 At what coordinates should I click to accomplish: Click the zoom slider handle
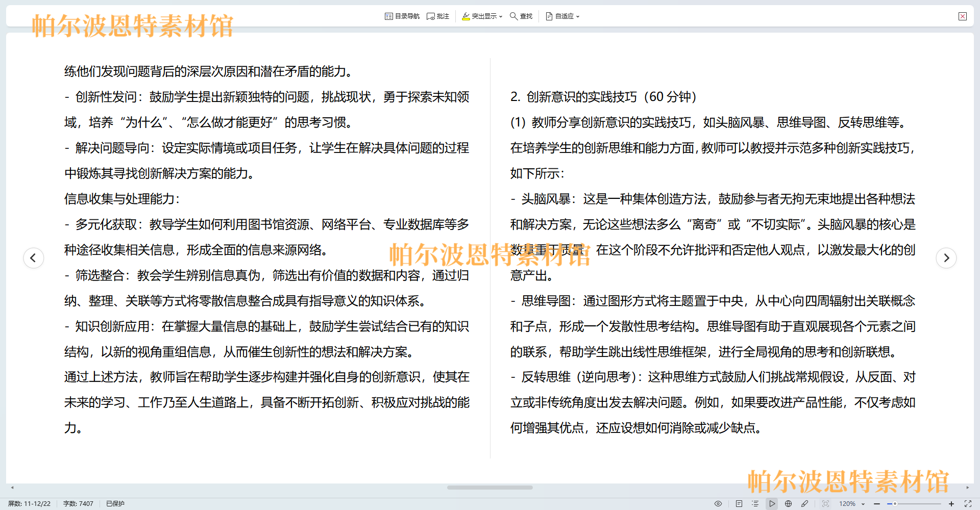click(x=895, y=503)
